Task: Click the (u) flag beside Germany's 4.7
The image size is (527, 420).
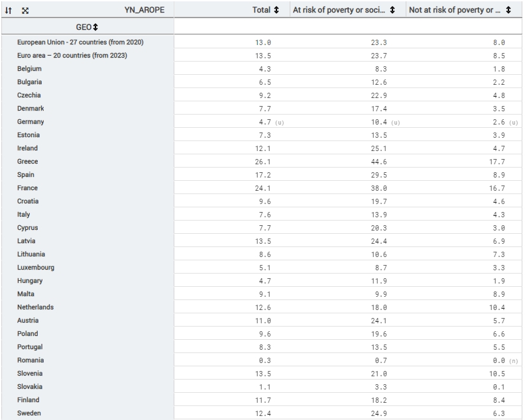Action: click(x=280, y=123)
